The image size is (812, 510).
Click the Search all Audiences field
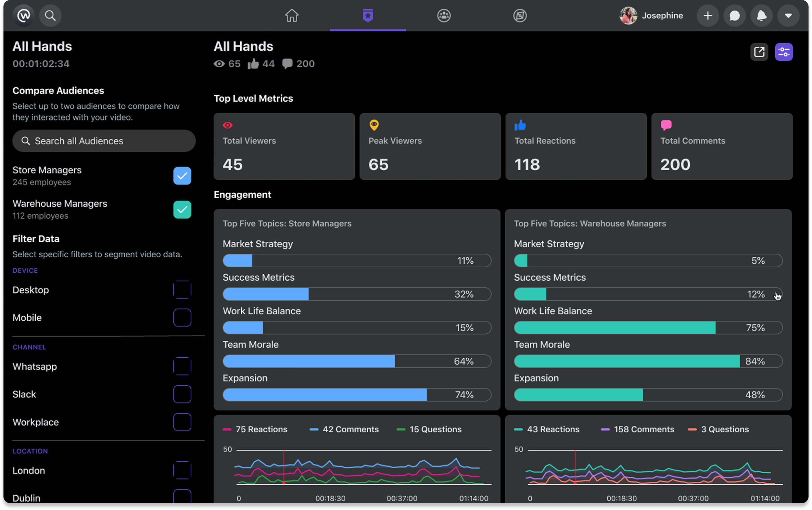click(x=104, y=141)
